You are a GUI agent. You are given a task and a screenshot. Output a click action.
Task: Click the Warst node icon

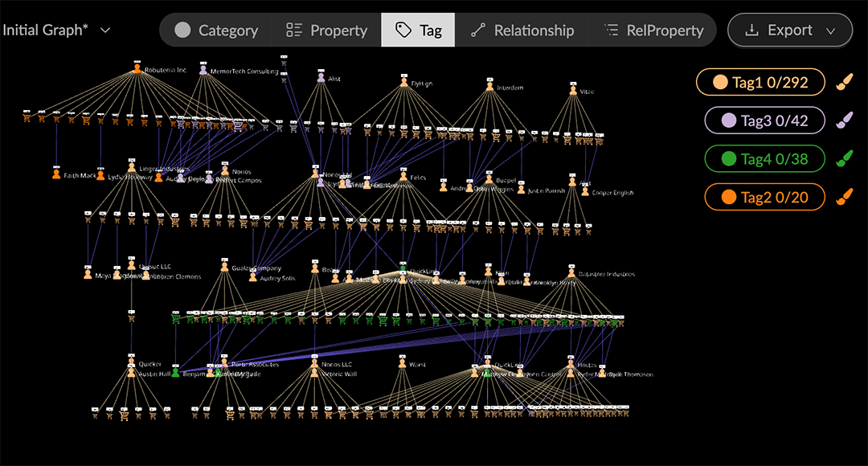point(402,364)
